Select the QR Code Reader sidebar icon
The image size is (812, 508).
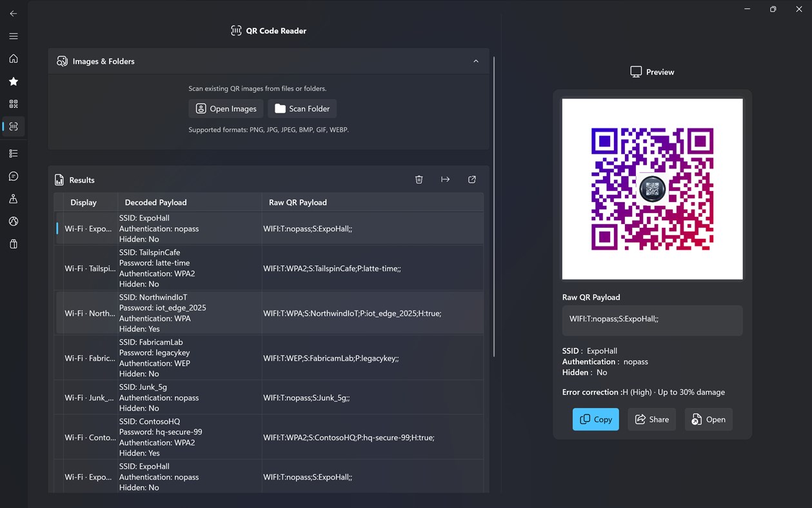pos(13,127)
